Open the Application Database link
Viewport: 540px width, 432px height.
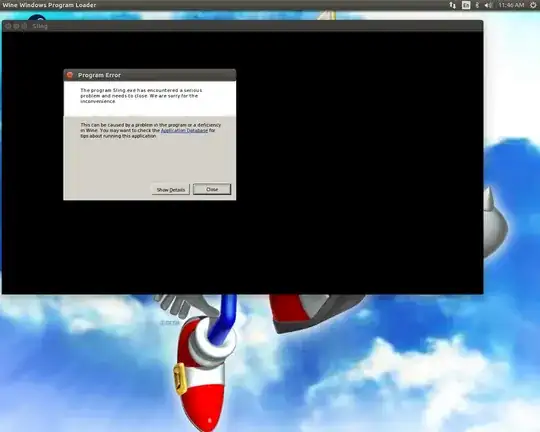point(184,131)
